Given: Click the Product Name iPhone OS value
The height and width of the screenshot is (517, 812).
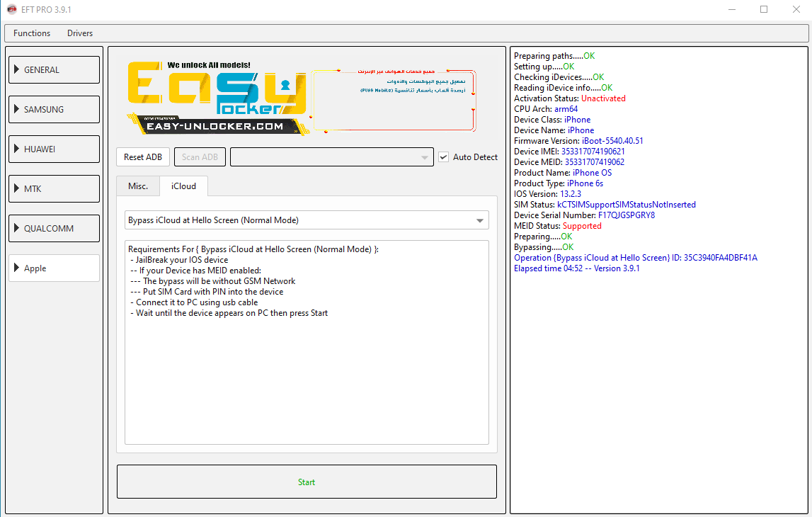Looking at the screenshot, I should pyautogui.click(x=592, y=173).
